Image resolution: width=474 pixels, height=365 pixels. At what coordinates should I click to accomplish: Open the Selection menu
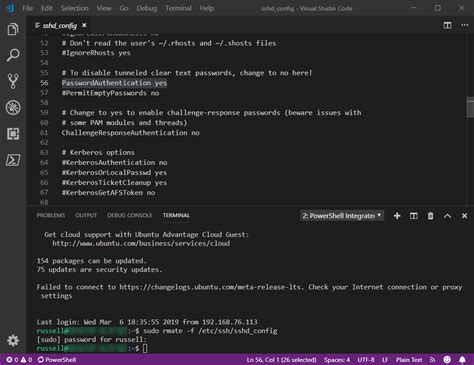click(x=75, y=8)
